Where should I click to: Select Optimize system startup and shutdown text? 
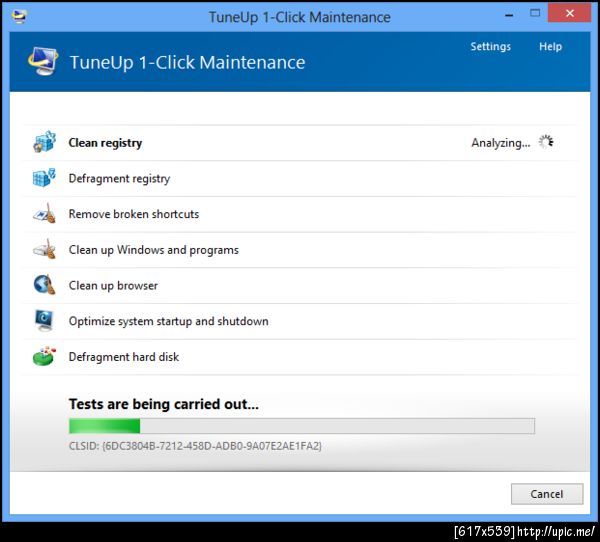pos(169,321)
